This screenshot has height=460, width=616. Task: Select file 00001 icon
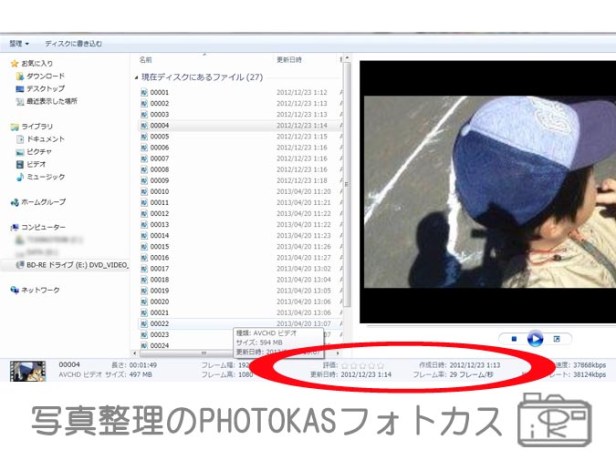pyautogui.click(x=144, y=93)
